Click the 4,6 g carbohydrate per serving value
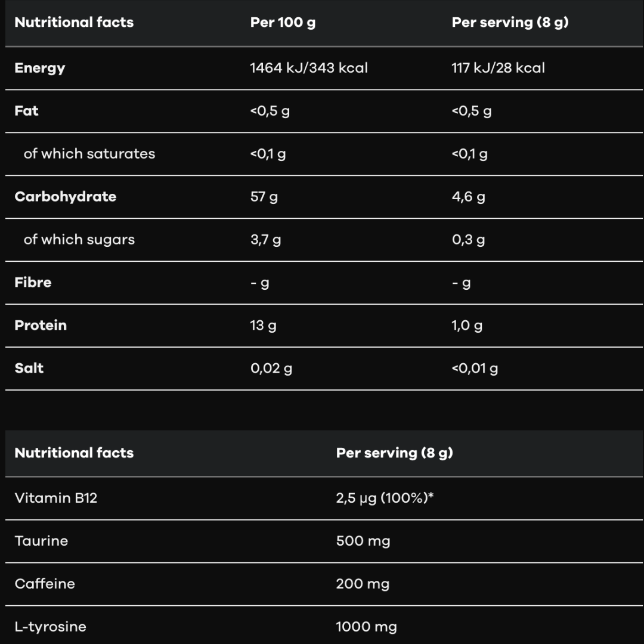 pos(468,197)
